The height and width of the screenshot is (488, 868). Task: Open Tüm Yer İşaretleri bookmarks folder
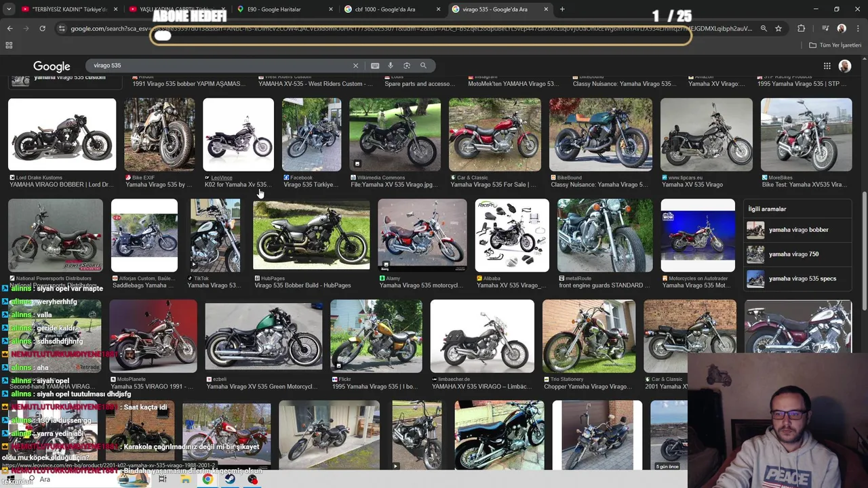coord(835,45)
